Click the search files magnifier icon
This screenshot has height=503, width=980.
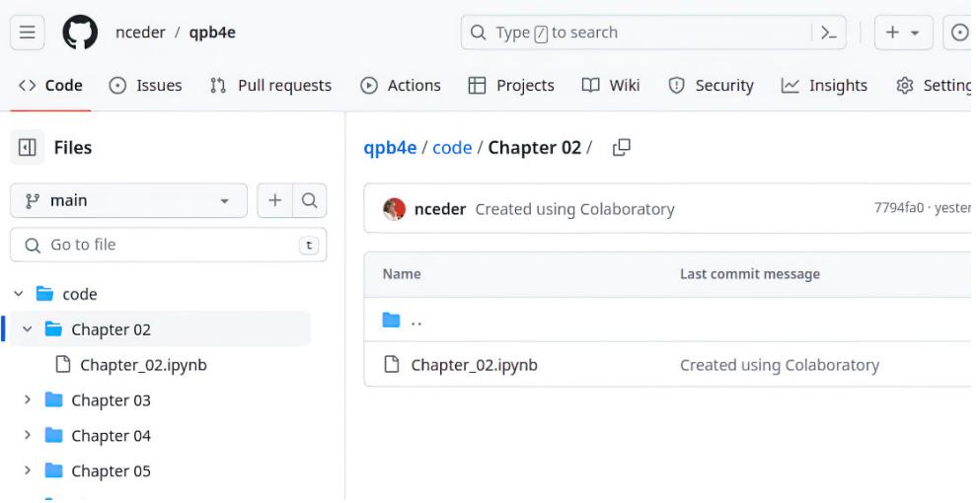309,200
